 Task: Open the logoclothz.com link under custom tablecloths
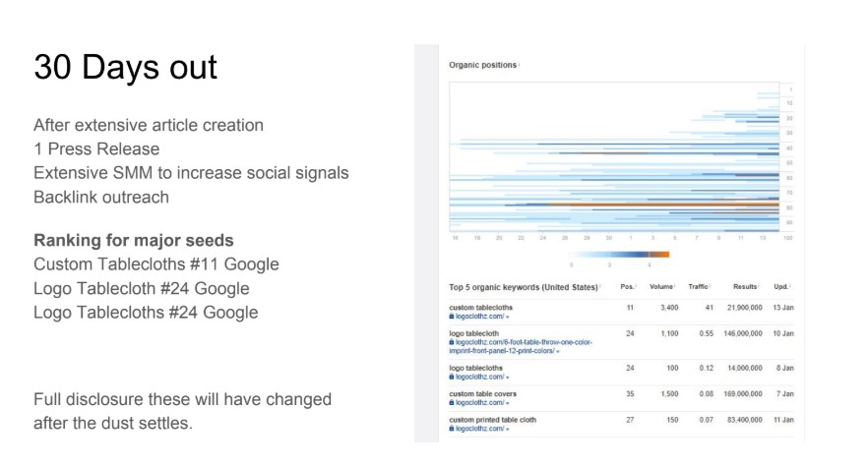click(x=479, y=317)
